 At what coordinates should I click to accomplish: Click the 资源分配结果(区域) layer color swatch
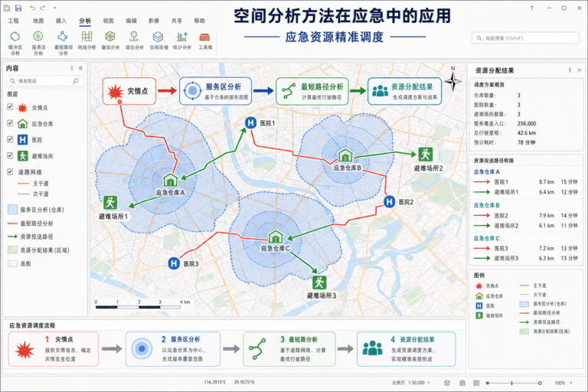pos(13,250)
